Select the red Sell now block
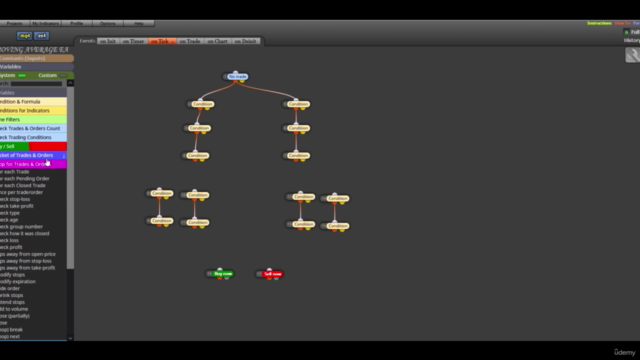This screenshot has width=640, height=360. [273, 274]
